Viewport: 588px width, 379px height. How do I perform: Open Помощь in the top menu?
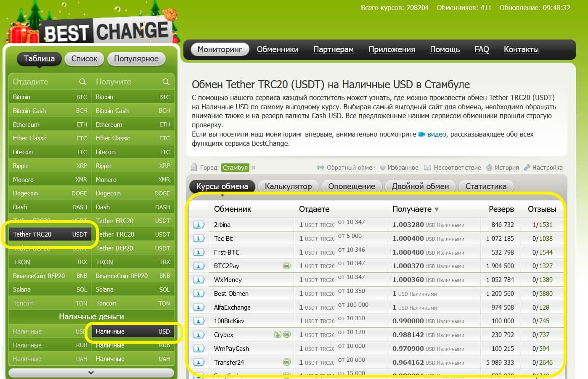point(445,50)
